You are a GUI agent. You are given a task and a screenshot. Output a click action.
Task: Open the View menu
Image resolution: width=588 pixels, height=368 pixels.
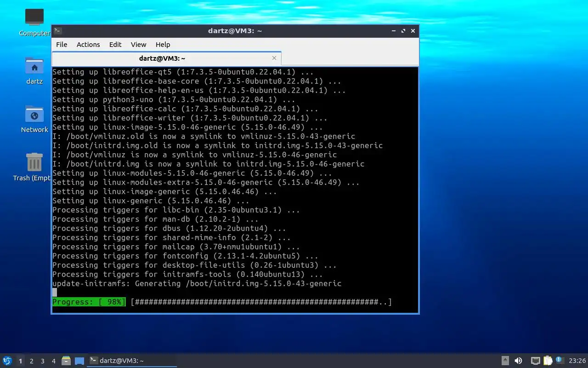[x=138, y=45]
